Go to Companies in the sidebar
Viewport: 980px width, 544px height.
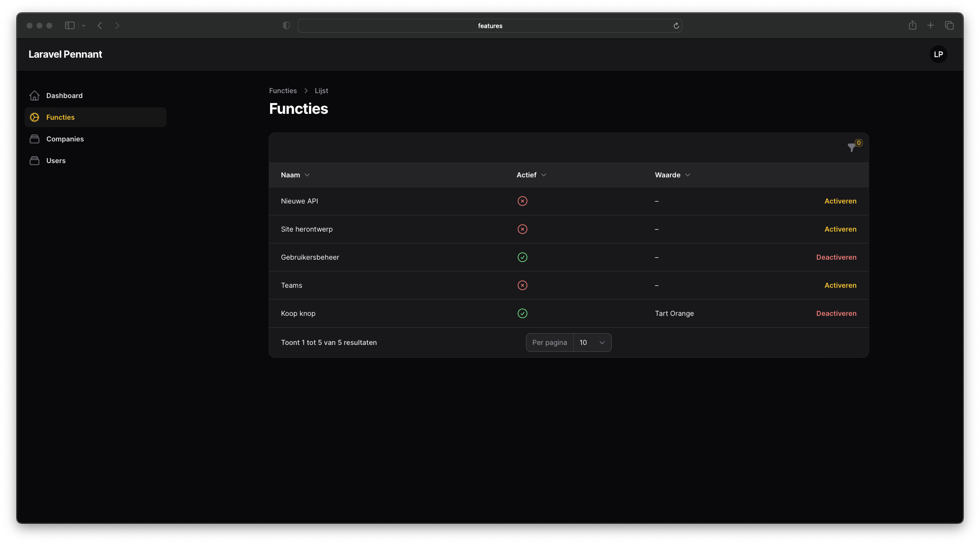click(x=65, y=139)
